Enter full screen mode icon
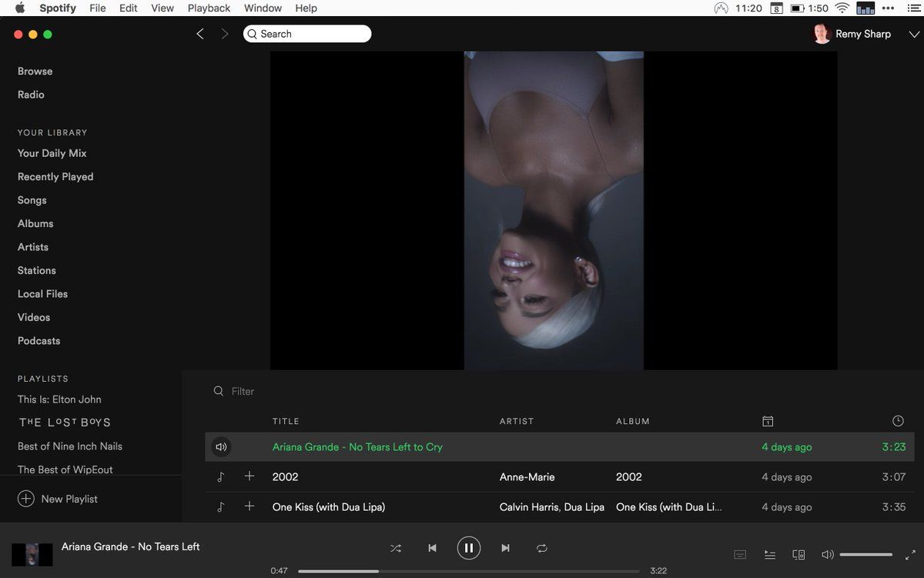 click(x=909, y=554)
